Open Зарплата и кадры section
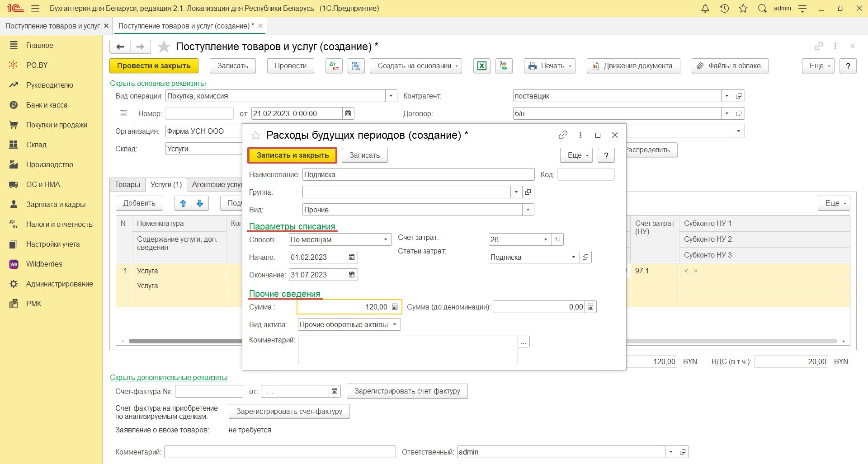Image resolution: width=868 pixels, height=464 pixels. [56, 204]
